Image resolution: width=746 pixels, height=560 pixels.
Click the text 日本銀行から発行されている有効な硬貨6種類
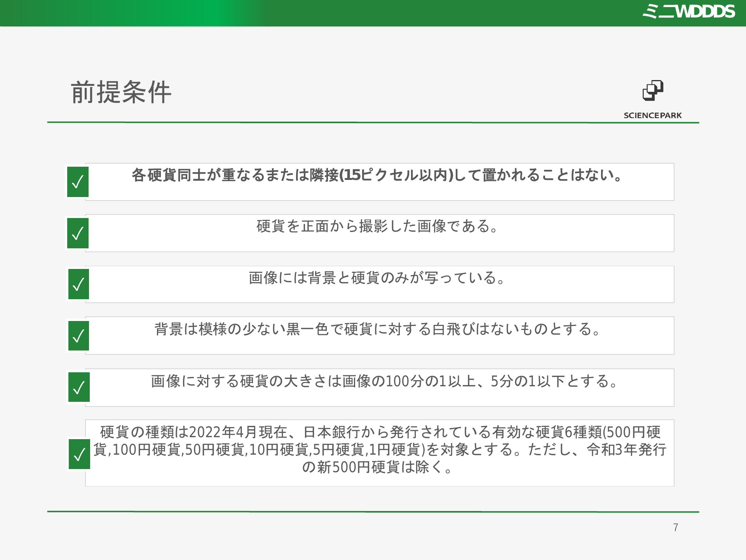[x=452, y=432]
